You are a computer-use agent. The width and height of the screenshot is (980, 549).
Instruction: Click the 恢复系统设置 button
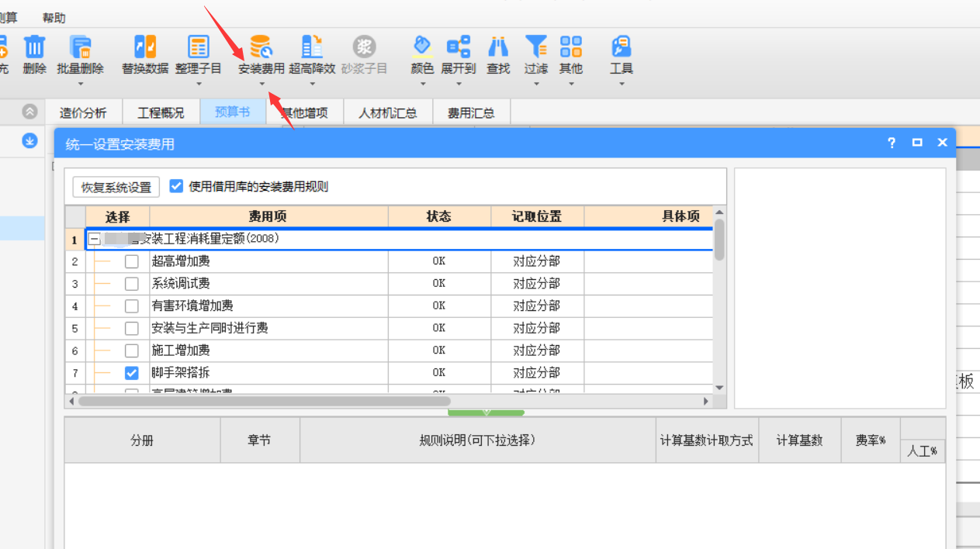(116, 187)
